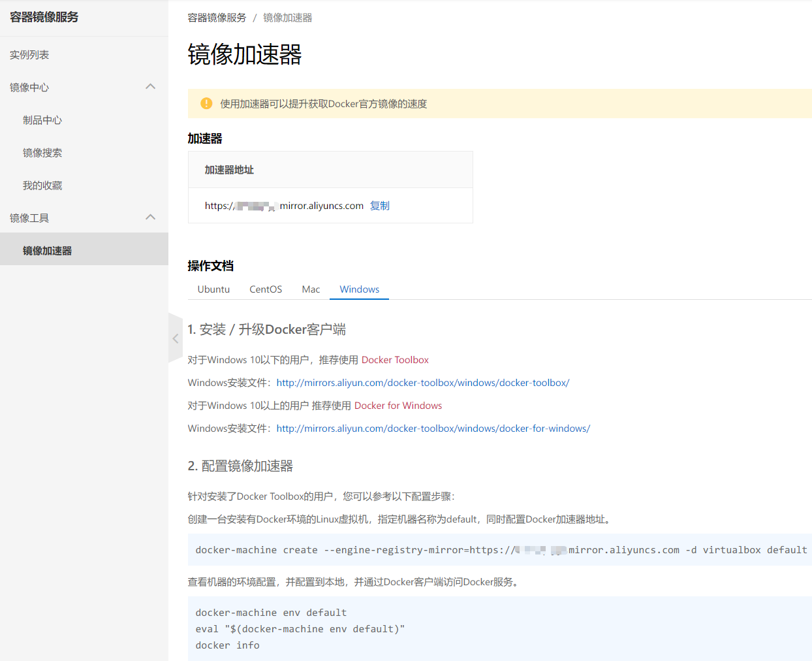The image size is (812, 661).
Task: Open 镜像搜索 in the sidebar
Action: (x=42, y=153)
